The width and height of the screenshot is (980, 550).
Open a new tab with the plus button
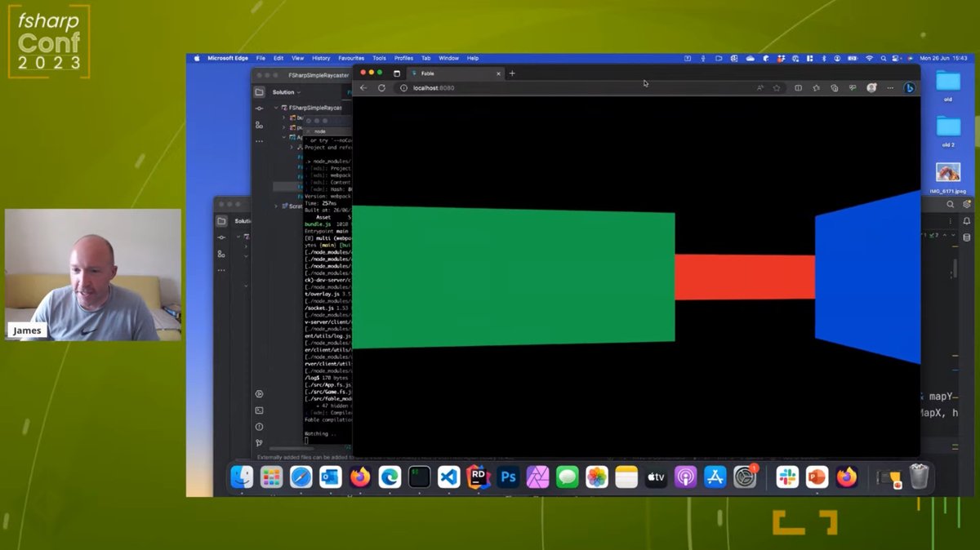[x=513, y=73]
